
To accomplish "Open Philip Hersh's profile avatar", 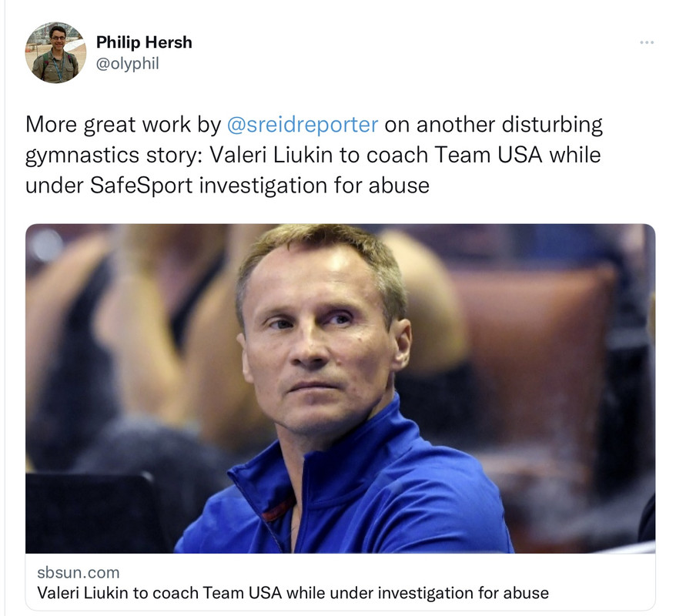I will pyautogui.click(x=55, y=52).
